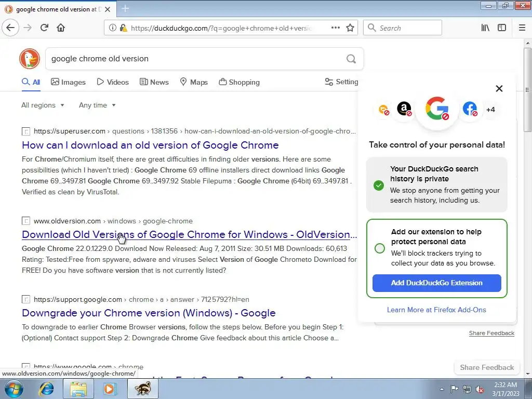Open a new browser tab
This screenshot has height=399, width=532.
125,8
